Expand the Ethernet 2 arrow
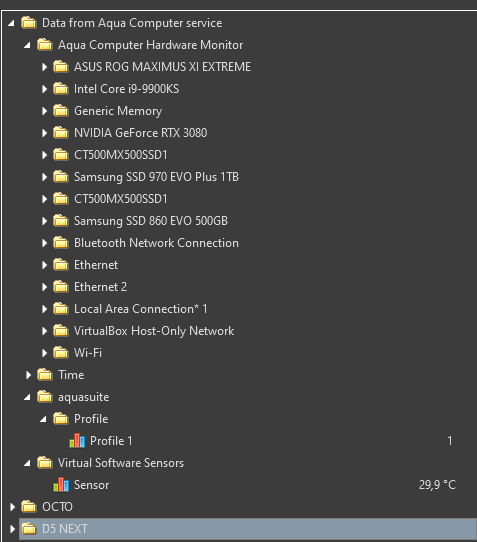Screen dimensions: 477x542 (44, 287)
